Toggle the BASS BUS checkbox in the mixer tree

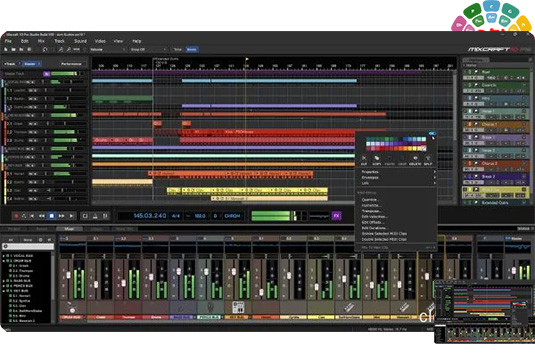click(x=8, y=281)
